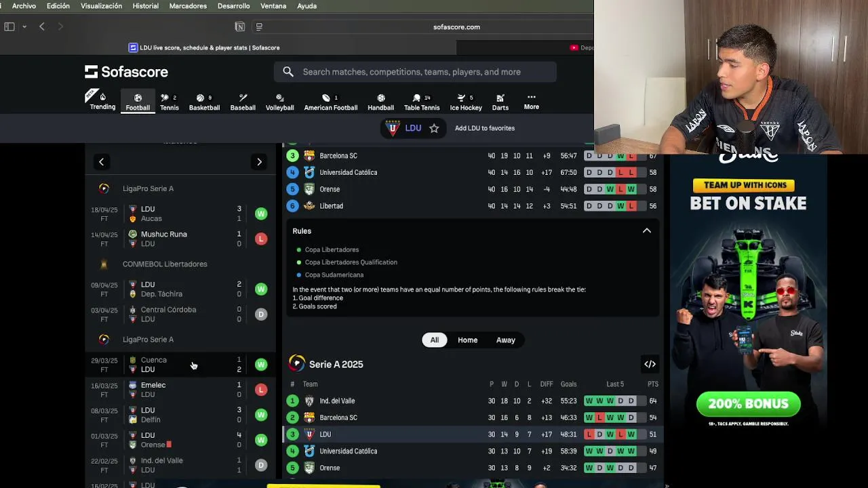Click Safari back navigation arrow
The image size is (868, 488).
tap(42, 26)
